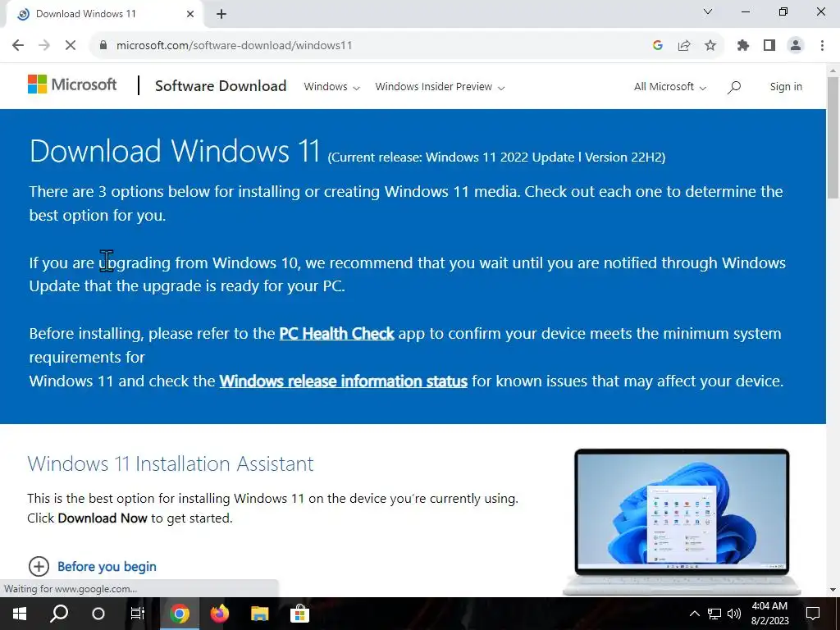
Task: Open a new tab with plus button
Action: click(221, 14)
